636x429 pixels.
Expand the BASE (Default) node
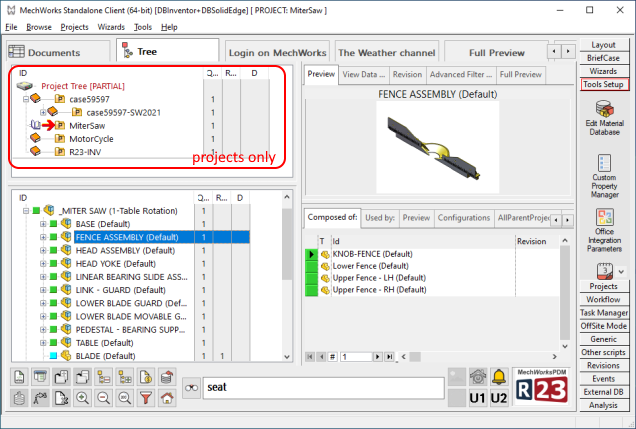43,224
